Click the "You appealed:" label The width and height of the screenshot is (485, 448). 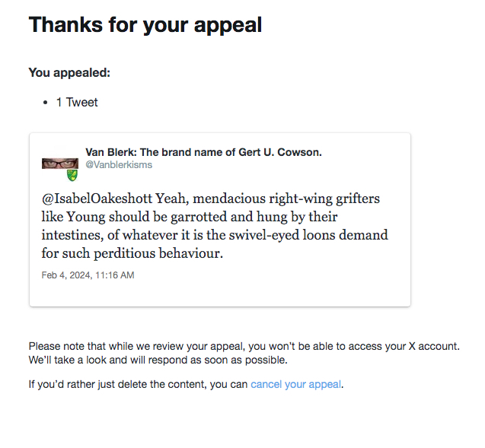coord(69,73)
